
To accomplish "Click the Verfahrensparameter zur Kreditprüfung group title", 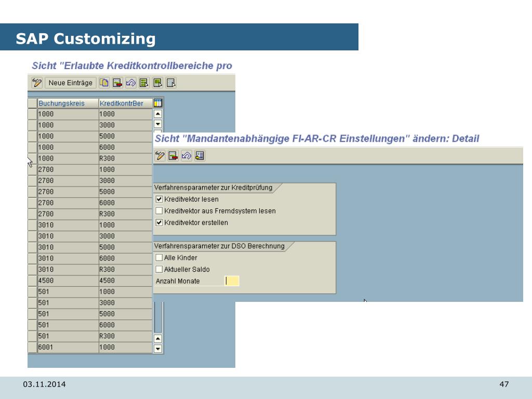I will (x=213, y=188).
